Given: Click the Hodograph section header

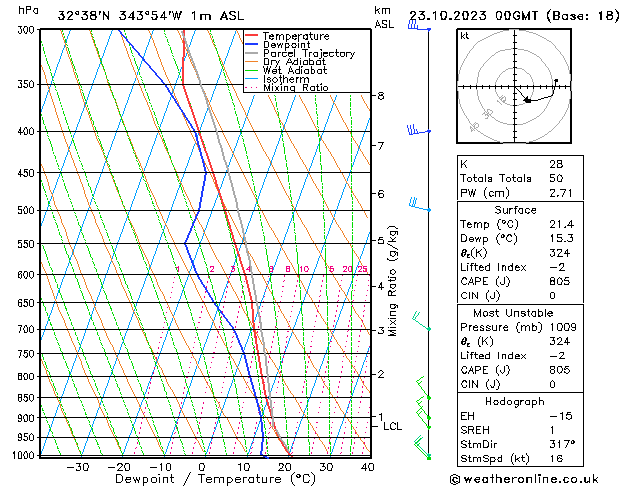Looking at the screenshot, I should click(x=515, y=402).
